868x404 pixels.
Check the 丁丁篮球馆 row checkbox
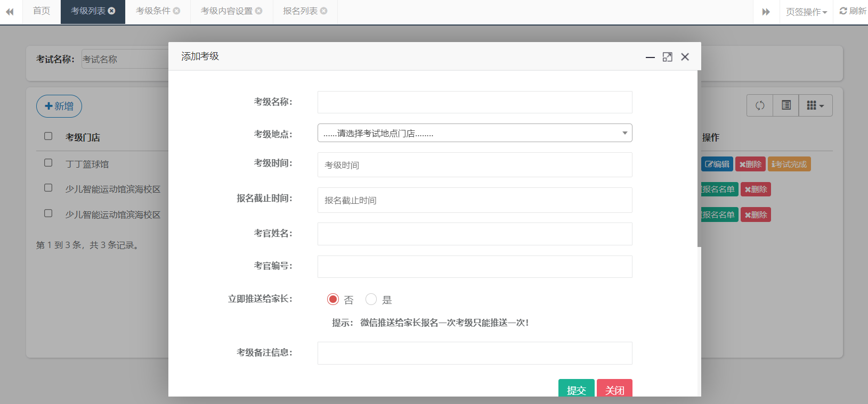tap(48, 163)
